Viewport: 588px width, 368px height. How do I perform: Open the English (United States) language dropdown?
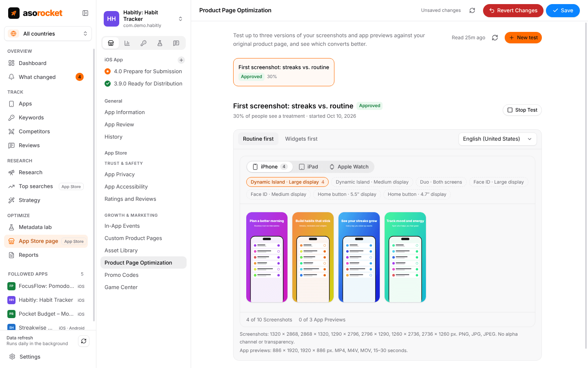[x=497, y=139]
